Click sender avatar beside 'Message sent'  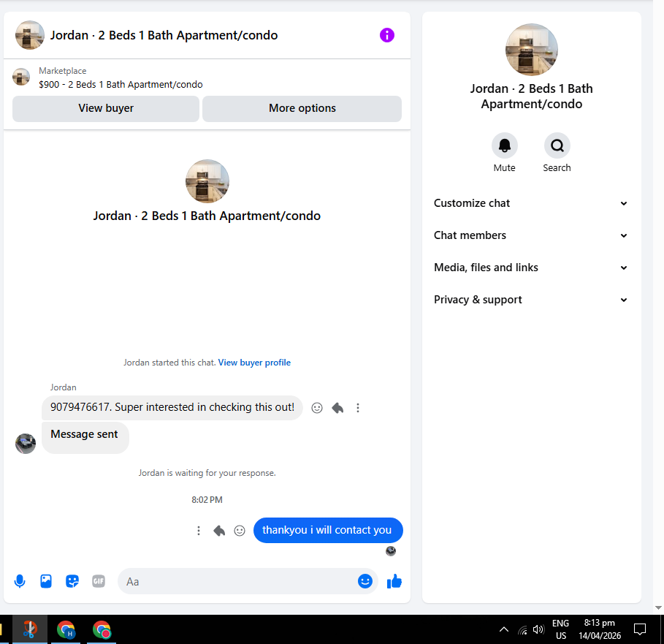click(26, 444)
